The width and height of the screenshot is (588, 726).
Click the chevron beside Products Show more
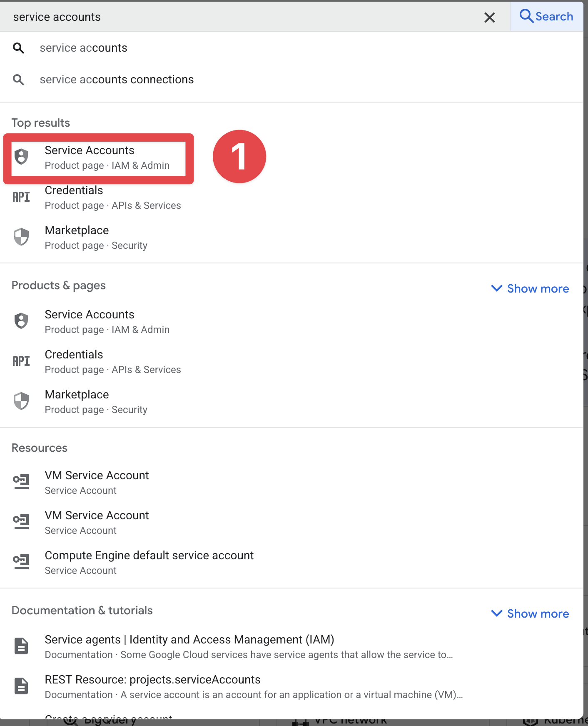click(497, 288)
